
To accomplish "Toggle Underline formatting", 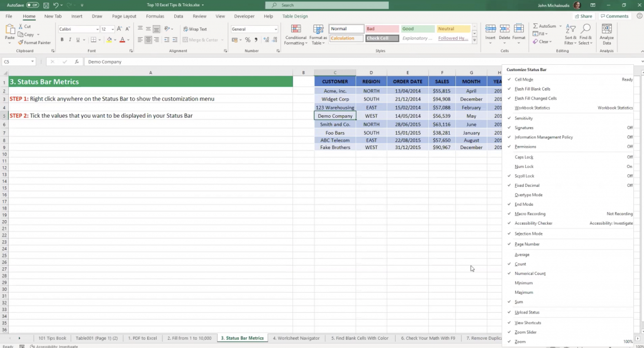I will pyautogui.click(x=77, y=40).
